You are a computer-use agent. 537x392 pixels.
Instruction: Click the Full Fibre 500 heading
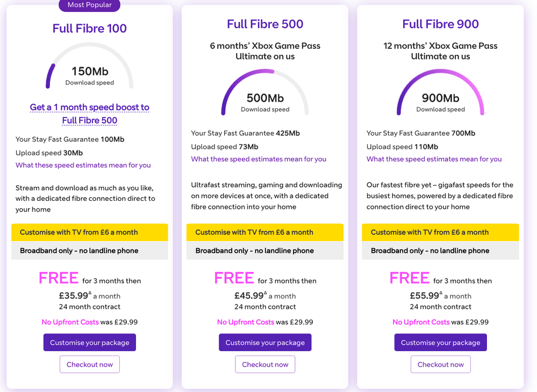point(265,24)
